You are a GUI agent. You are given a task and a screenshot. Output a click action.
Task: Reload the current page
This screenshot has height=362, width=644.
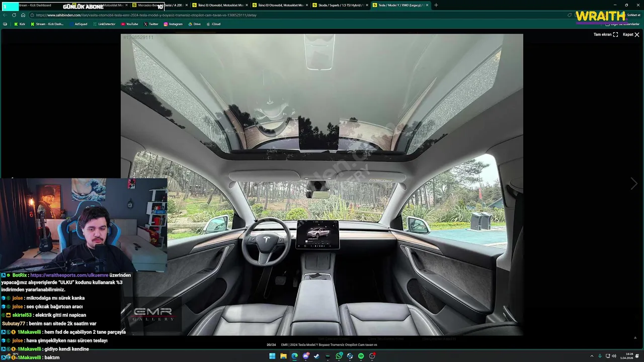pyautogui.click(x=14, y=15)
